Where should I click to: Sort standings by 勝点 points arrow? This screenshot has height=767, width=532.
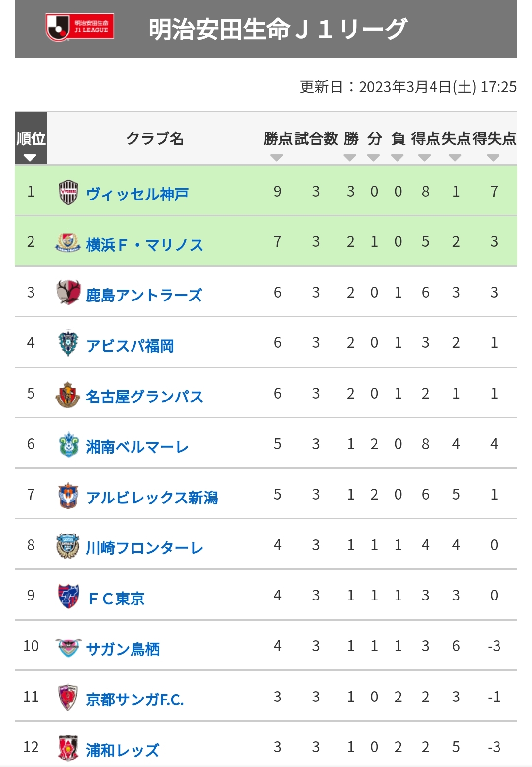(277, 158)
